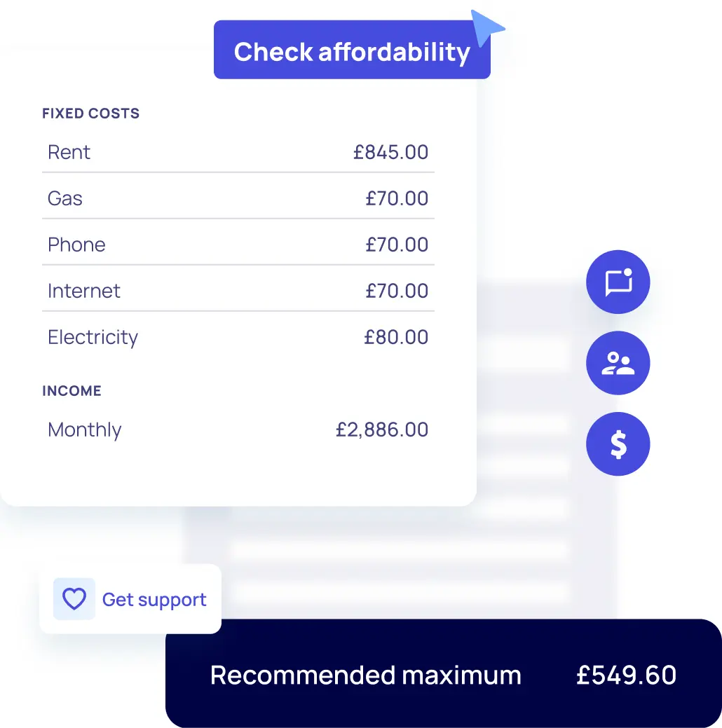Click the Monthly income amount £2,886.00
The width and height of the screenshot is (722, 728).
381,430
